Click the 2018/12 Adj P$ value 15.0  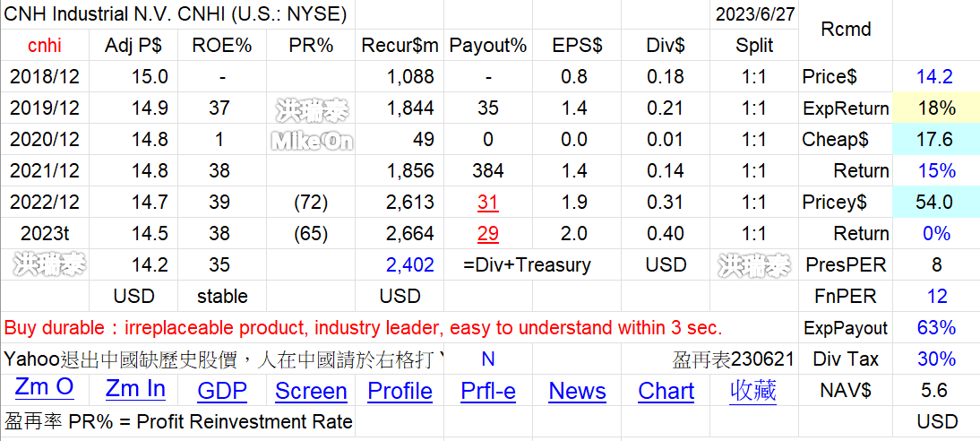click(x=150, y=76)
